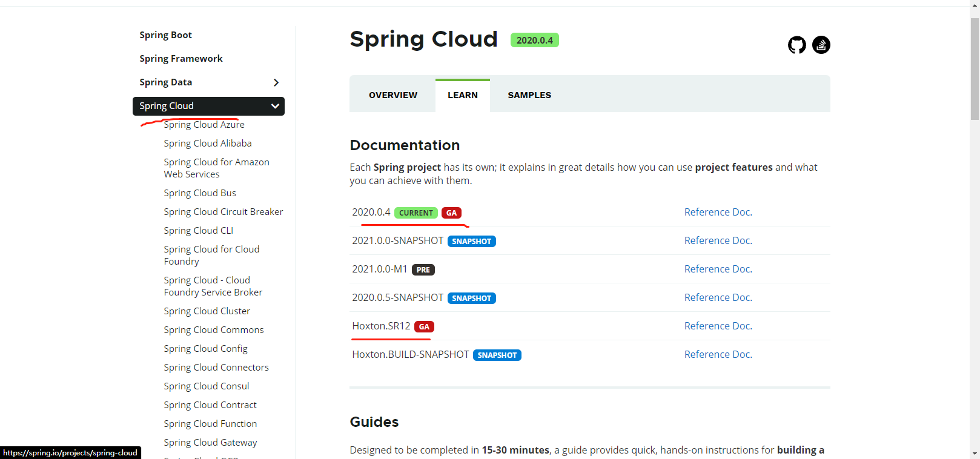The image size is (980, 459).
Task: Open Spring Data sidebar item
Action: point(165,82)
